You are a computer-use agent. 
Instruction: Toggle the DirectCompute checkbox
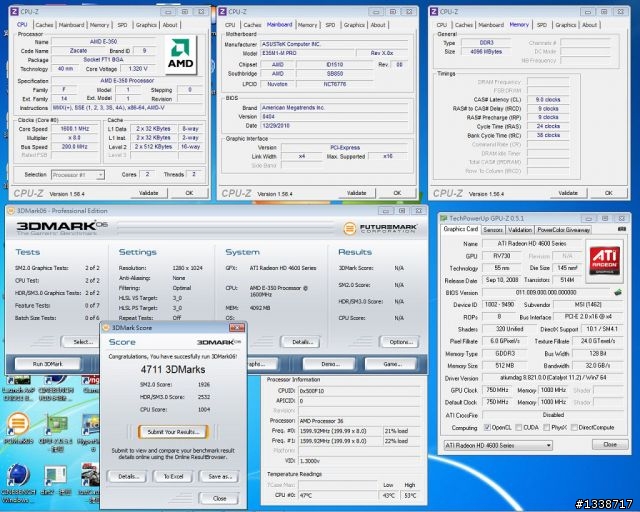[573, 427]
